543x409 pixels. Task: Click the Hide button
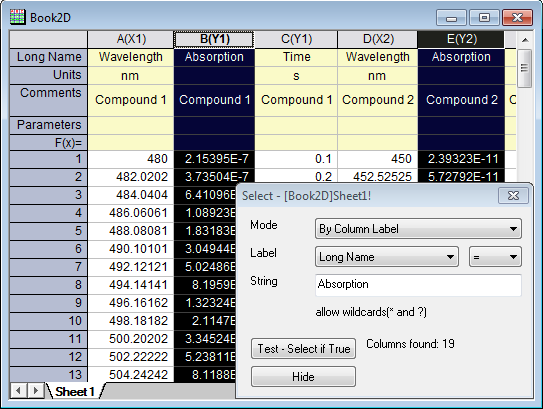point(303,376)
